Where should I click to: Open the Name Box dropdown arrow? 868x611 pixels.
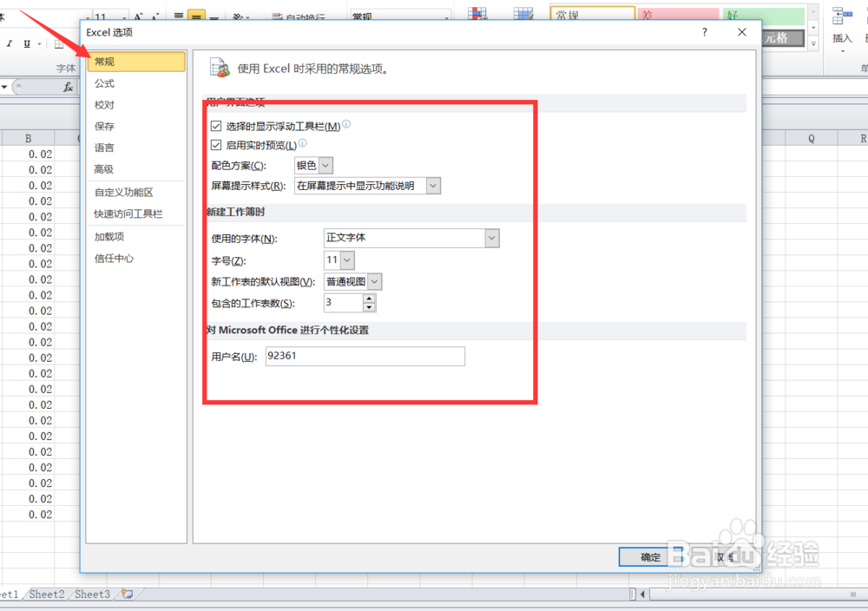(x=4, y=88)
